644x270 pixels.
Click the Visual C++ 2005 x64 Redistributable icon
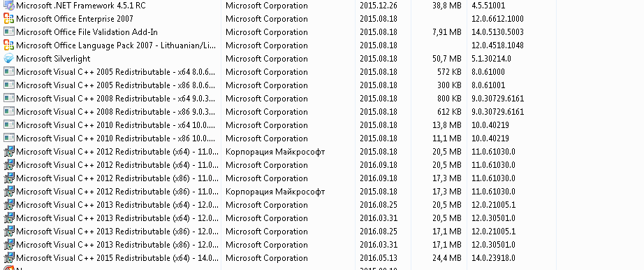8,72
